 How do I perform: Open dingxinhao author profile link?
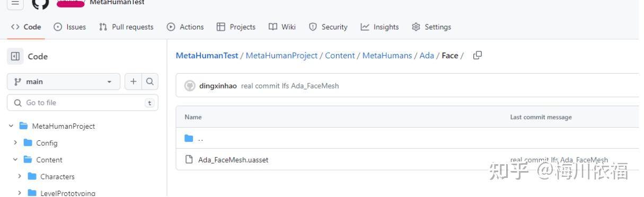(218, 86)
